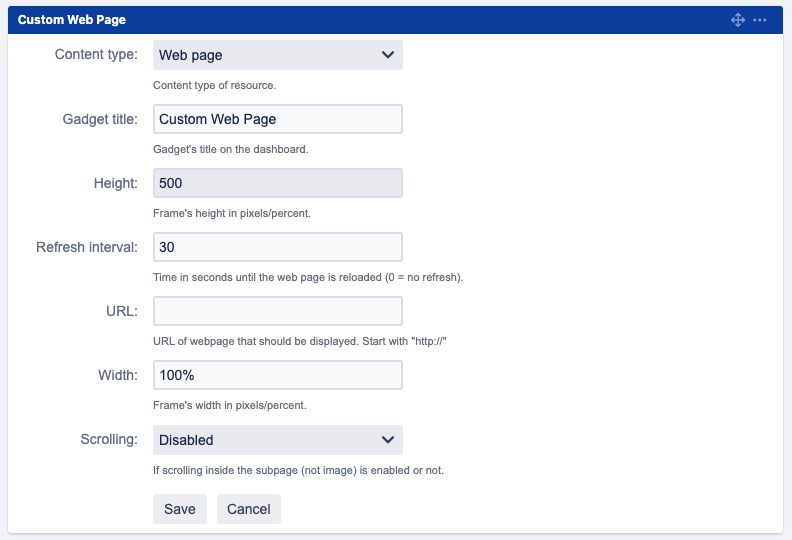Click the Width field containing 100%

278,375
